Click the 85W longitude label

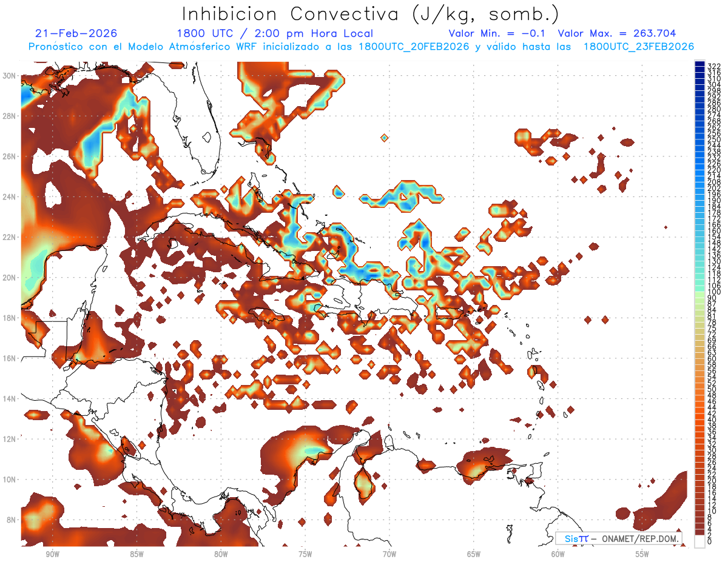tap(136, 554)
